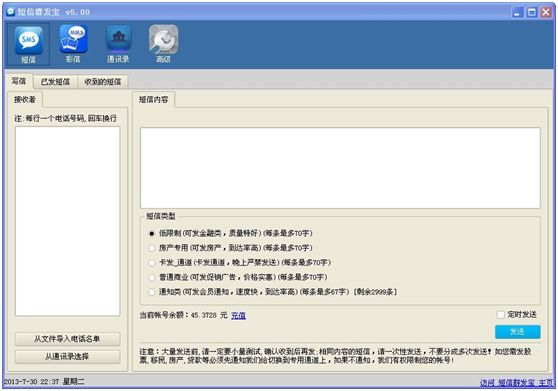Switch to the 已发短信 tab
The width and height of the screenshot is (558, 391).
[55, 82]
